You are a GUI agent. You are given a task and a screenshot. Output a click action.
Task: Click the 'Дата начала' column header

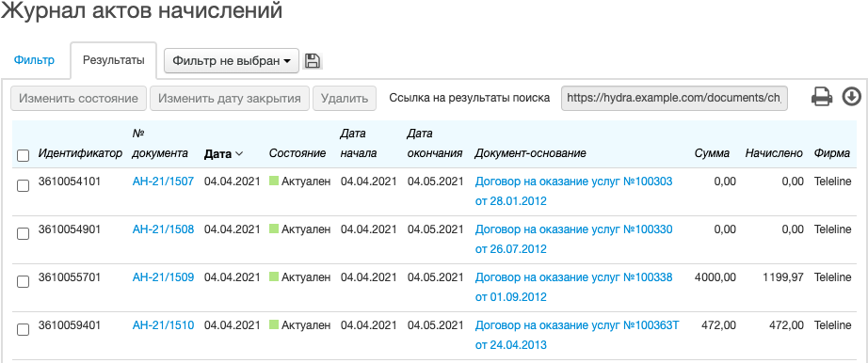[x=359, y=143]
